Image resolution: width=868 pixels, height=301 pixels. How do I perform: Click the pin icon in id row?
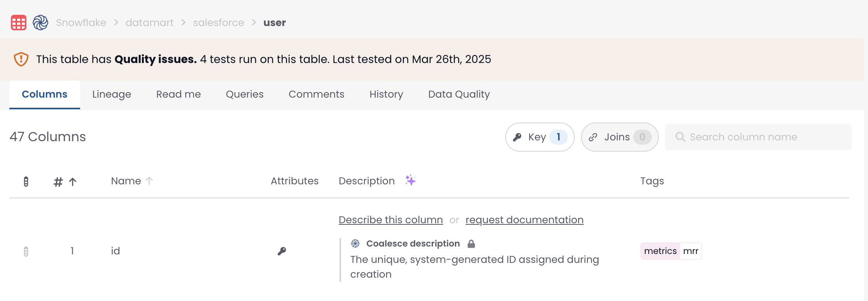[26, 252]
